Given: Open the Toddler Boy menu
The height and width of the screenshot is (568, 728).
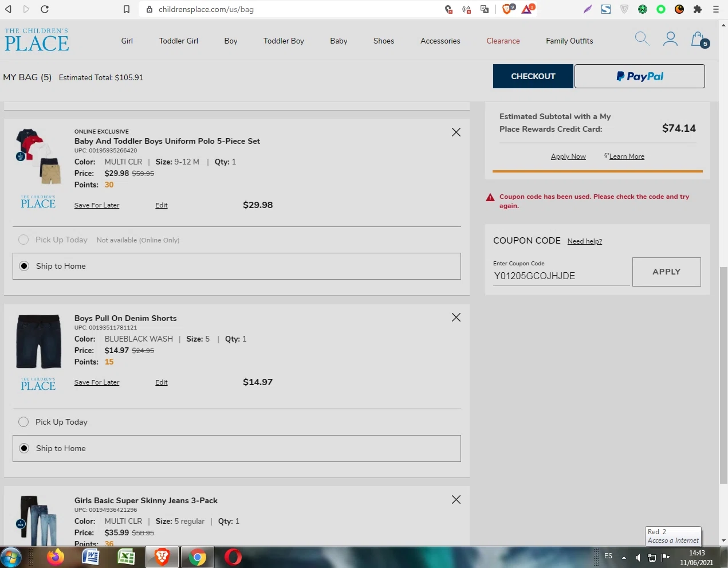Looking at the screenshot, I should pos(284,41).
